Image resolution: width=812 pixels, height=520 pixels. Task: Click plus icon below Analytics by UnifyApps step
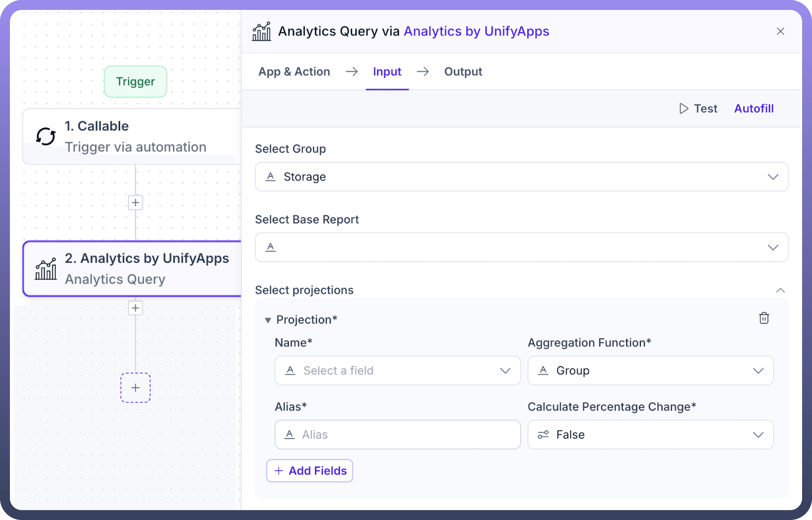click(x=135, y=308)
